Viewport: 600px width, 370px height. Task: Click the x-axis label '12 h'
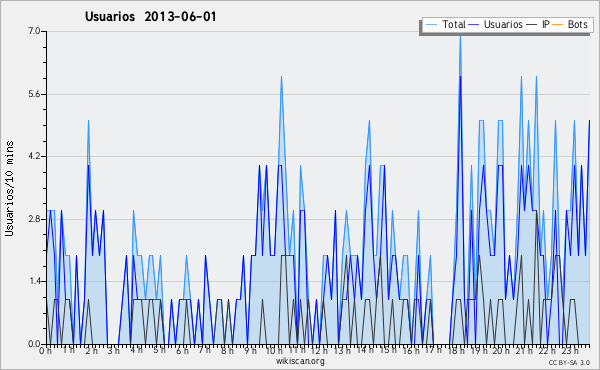coord(319,350)
